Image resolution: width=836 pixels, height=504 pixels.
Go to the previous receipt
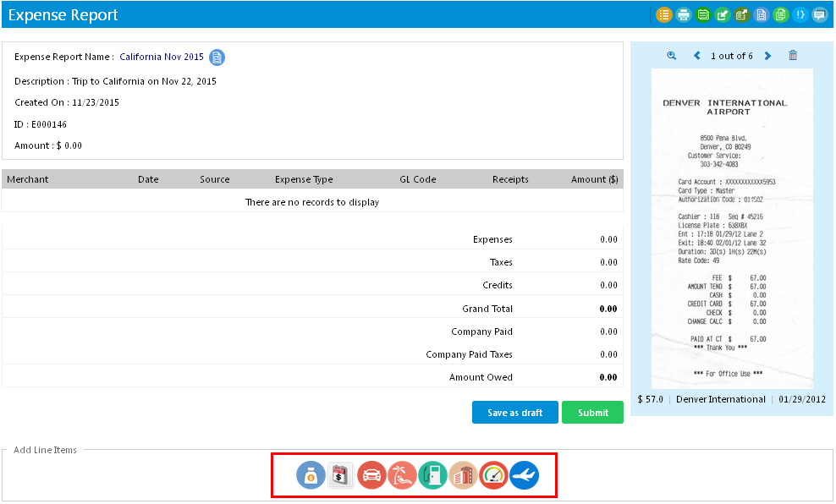coord(696,55)
